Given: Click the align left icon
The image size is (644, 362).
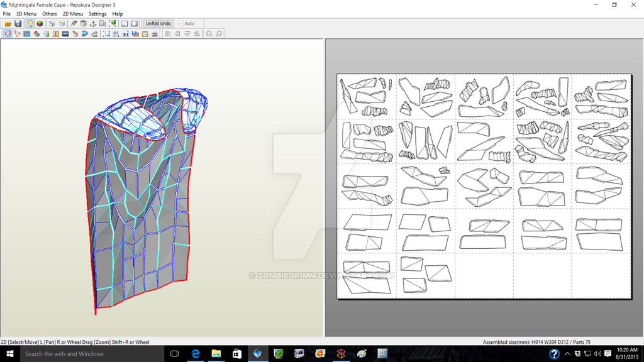Looking at the screenshot, I should point(168,34).
